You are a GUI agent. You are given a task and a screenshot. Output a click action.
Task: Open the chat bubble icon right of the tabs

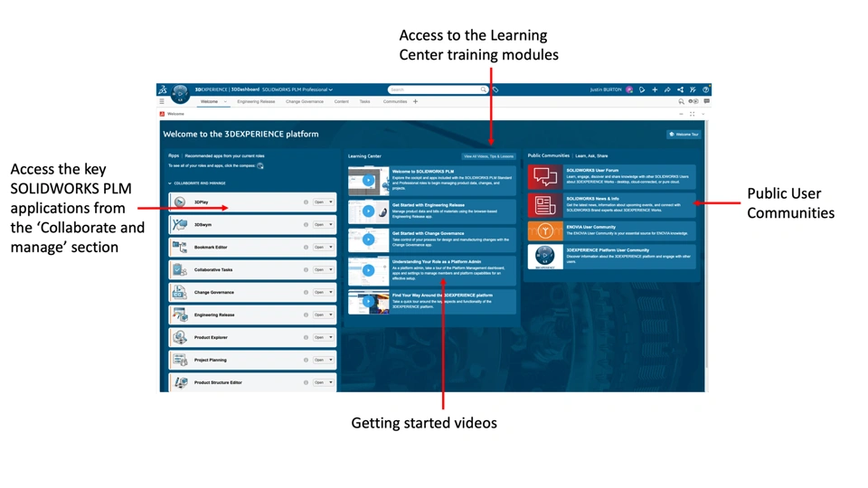pos(707,102)
